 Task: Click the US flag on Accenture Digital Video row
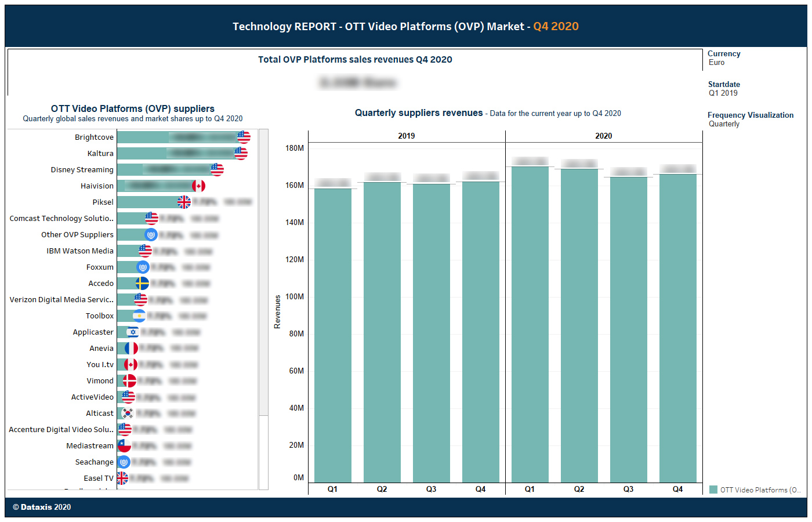click(125, 429)
